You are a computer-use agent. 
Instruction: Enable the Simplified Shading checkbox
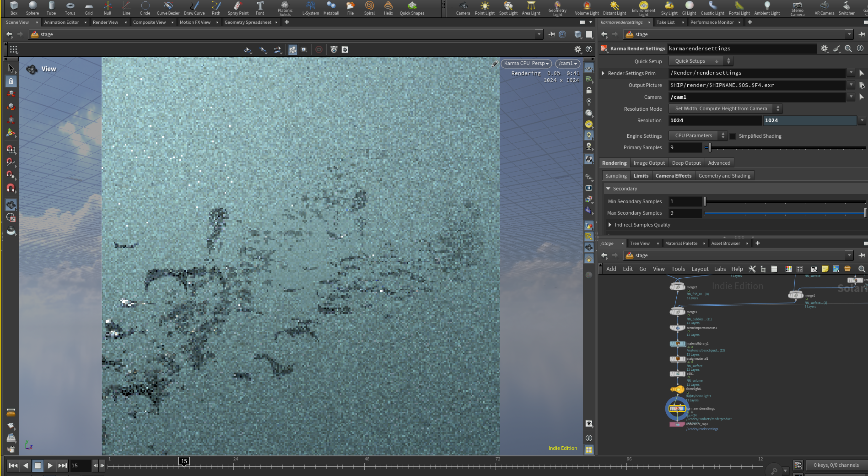click(733, 136)
